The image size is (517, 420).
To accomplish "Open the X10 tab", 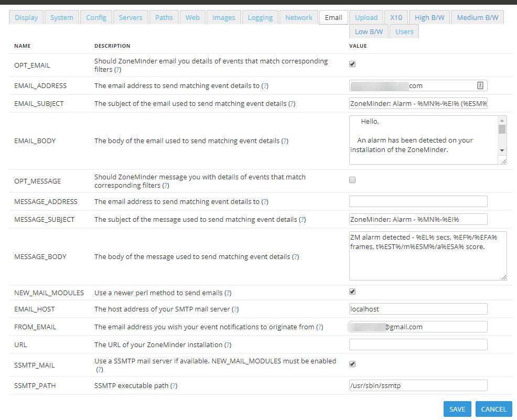I will 396,17.
